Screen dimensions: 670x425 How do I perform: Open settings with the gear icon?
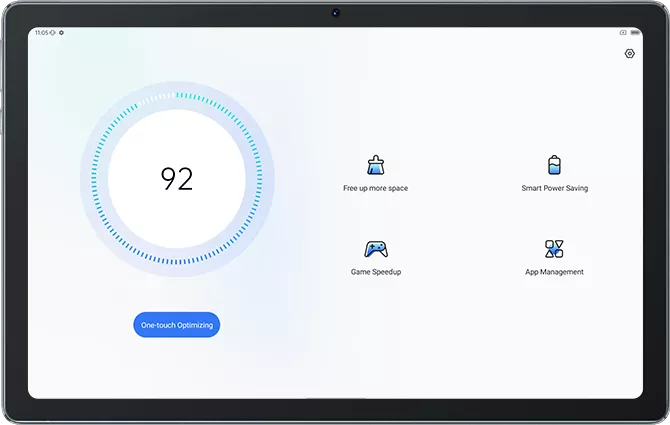click(x=629, y=54)
